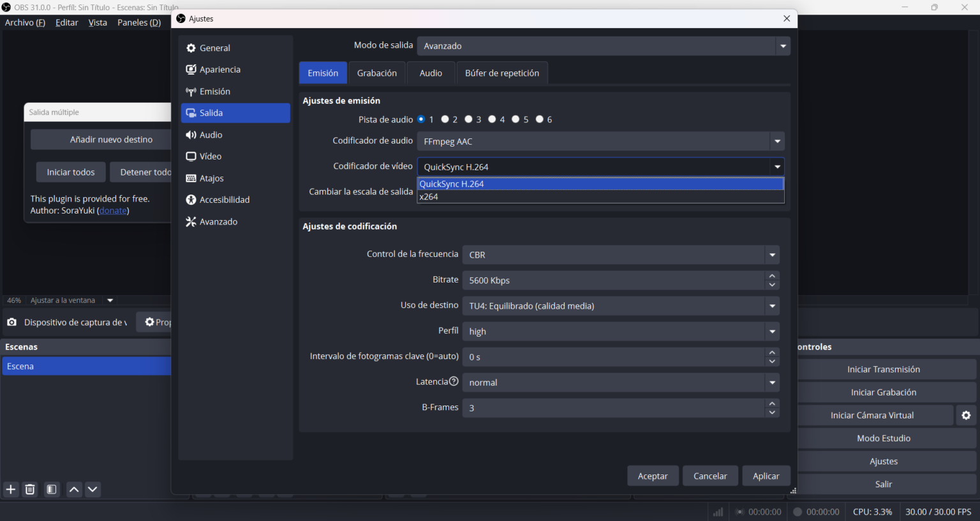Viewport: 980px width, 521px height.
Task: Click the Aplicar button
Action: coord(766,476)
